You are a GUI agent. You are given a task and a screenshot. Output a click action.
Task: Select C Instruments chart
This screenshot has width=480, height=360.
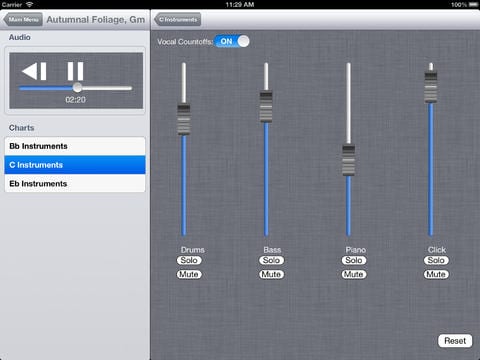(x=75, y=165)
